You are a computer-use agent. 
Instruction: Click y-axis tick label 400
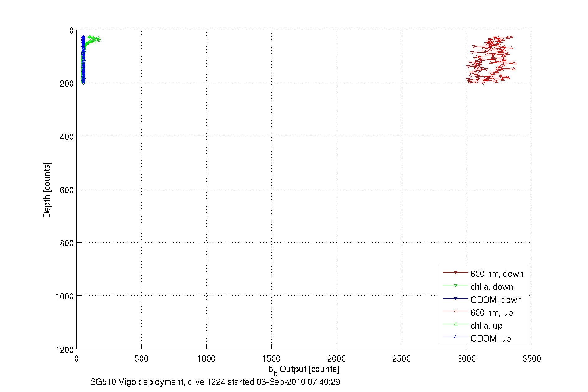click(67, 137)
